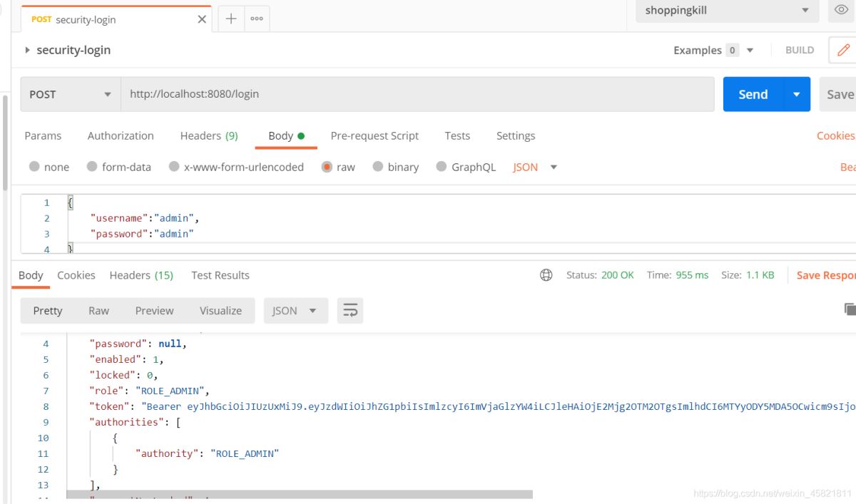Click the horizontal scrollbar in response body
856x504 pixels.
coord(300,494)
